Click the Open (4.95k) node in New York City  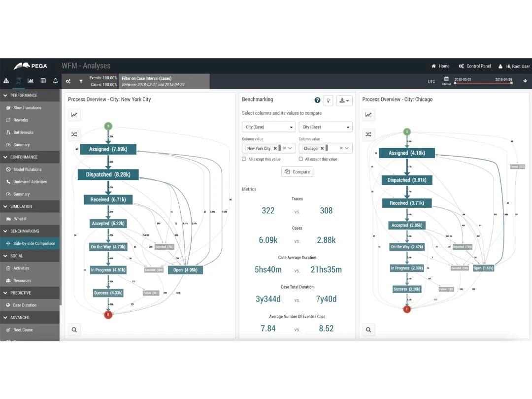[185, 270]
